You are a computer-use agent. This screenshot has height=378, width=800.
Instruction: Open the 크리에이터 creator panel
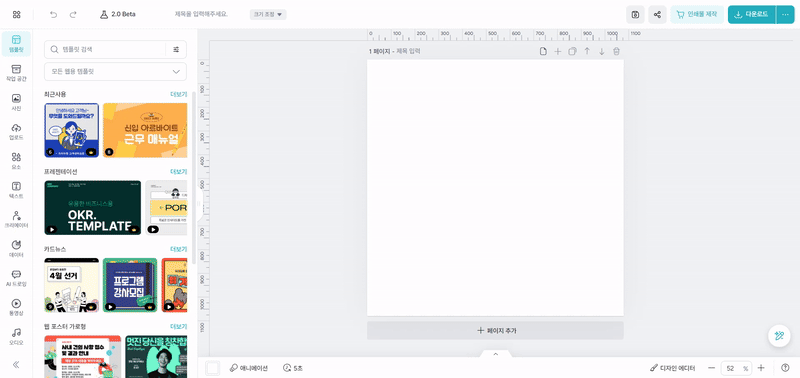[x=16, y=219]
